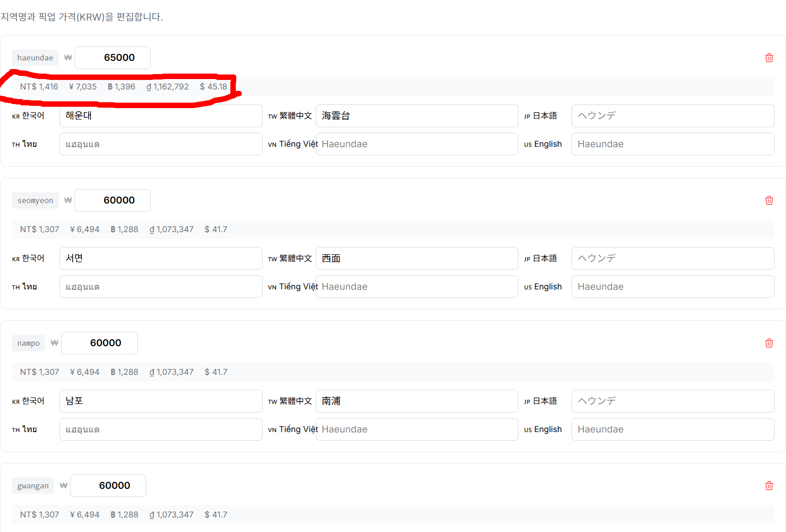Edit the Vietnamese name for haeundae

coord(417,144)
